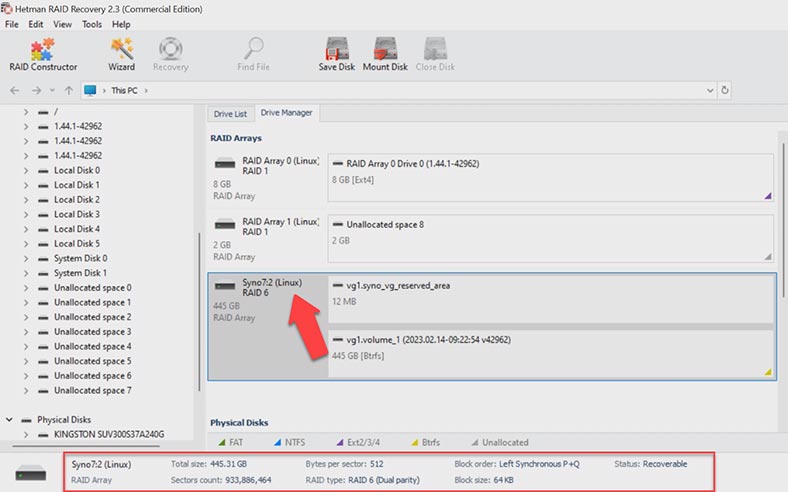This screenshot has height=492, width=788.
Task: Open the View menu
Action: tap(62, 24)
